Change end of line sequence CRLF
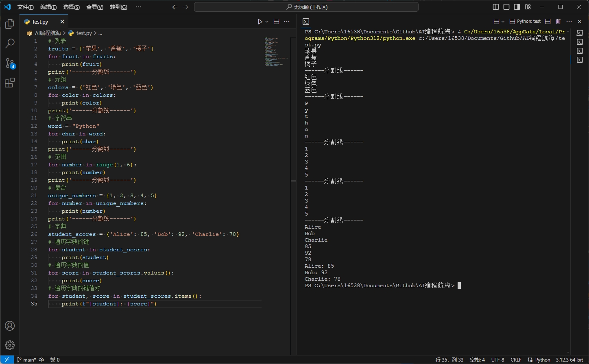 coord(516,360)
